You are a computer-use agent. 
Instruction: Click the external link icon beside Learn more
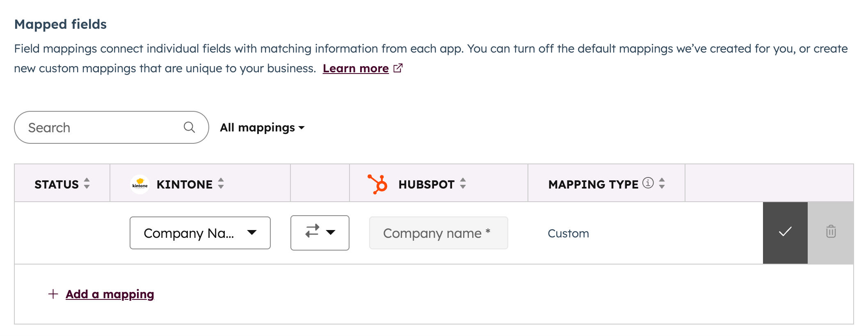pyautogui.click(x=398, y=68)
